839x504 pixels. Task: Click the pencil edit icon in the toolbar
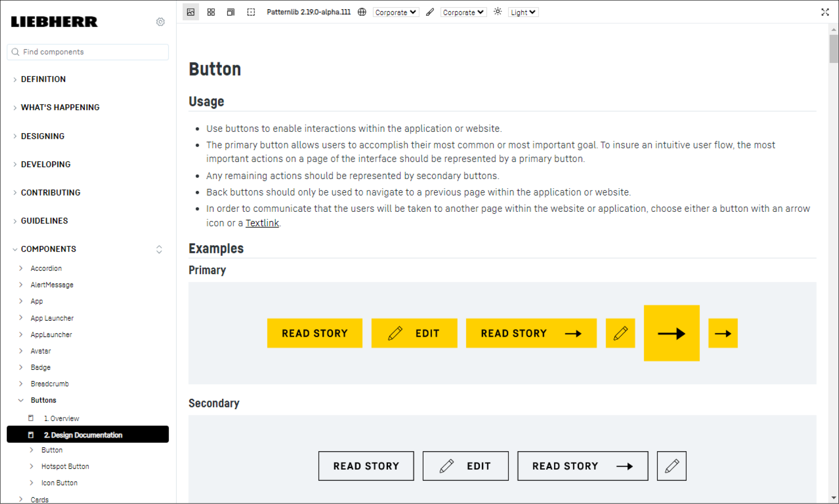point(430,12)
